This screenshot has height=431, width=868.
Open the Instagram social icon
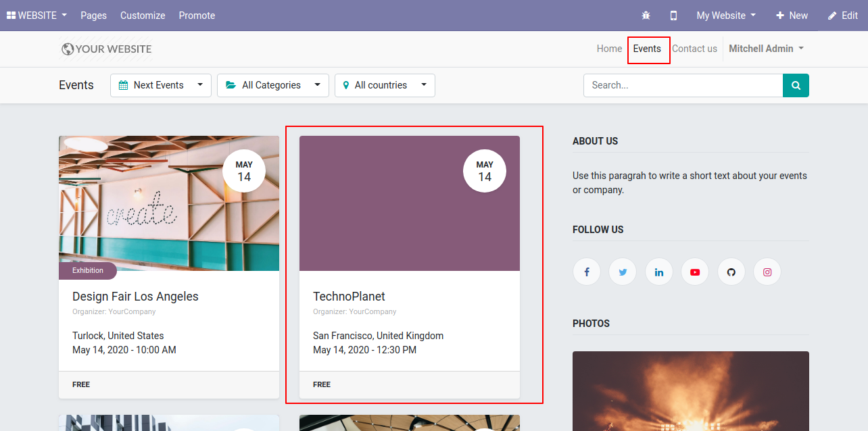pos(767,272)
